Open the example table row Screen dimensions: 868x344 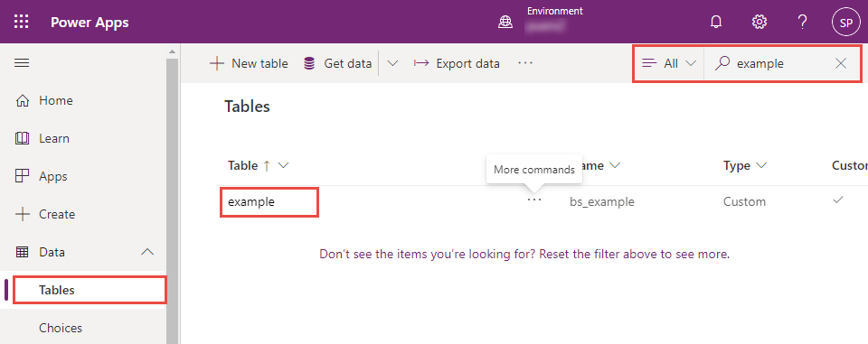point(251,202)
